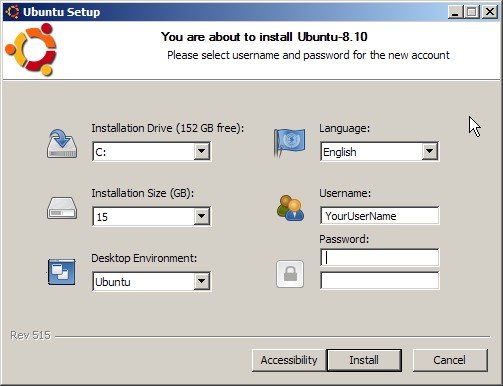The image size is (503, 386).
Task: Click the 'Installation Size (GB):' label
Action: pos(143,193)
